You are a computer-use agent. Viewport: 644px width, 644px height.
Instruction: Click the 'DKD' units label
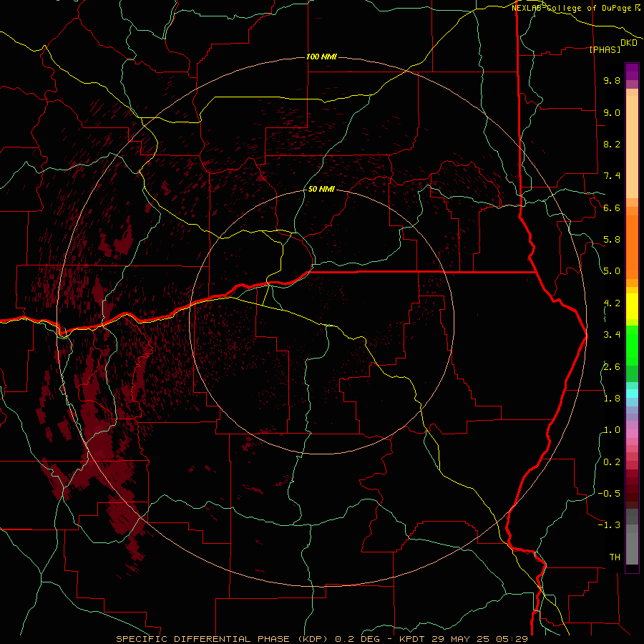pos(629,43)
